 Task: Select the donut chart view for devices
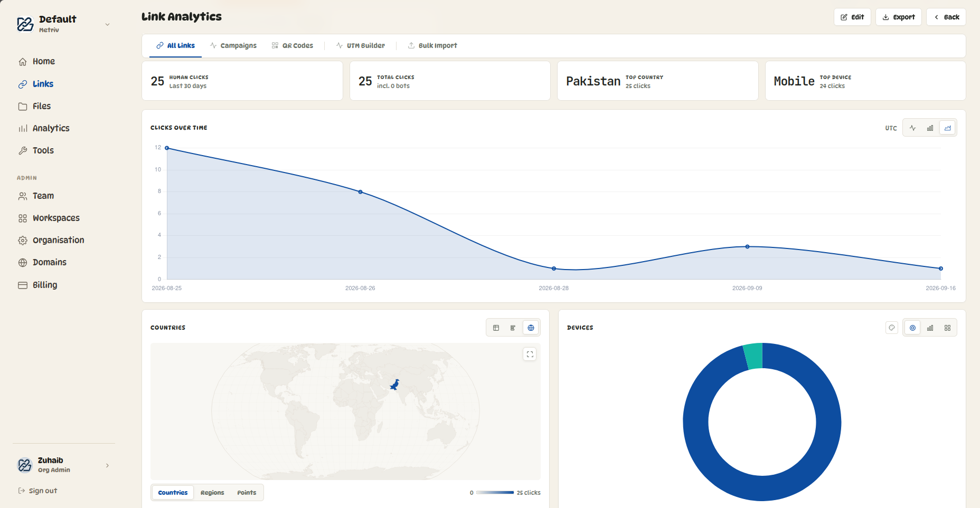tap(912, 328)
